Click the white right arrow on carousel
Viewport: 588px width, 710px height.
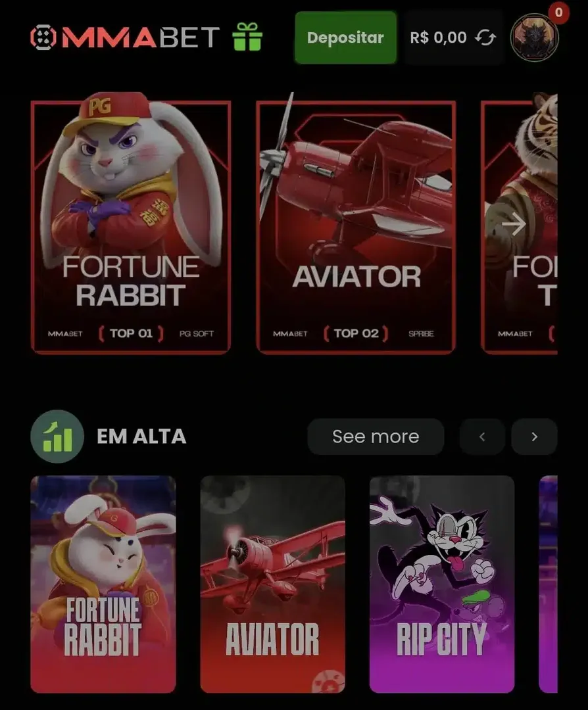point(514,224)
